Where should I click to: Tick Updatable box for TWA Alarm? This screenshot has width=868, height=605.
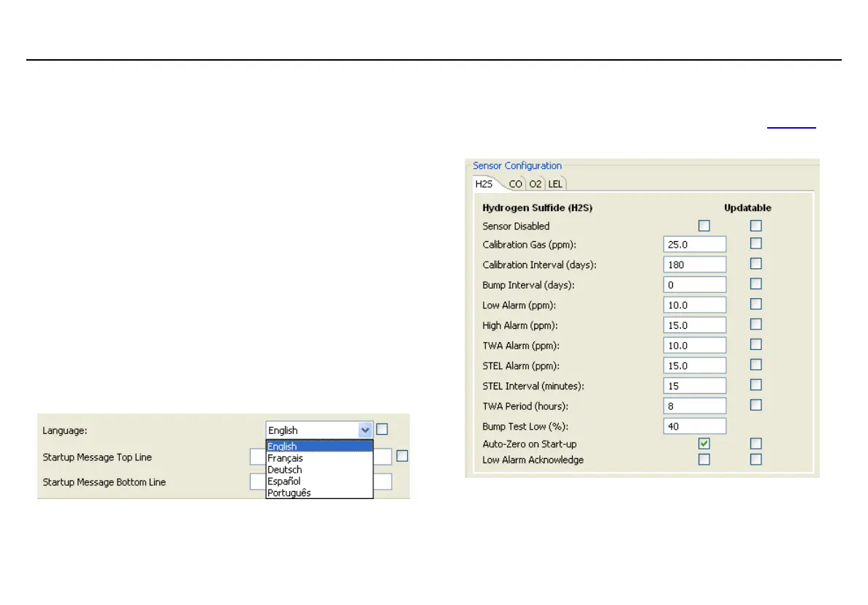(x=755, y=344)
